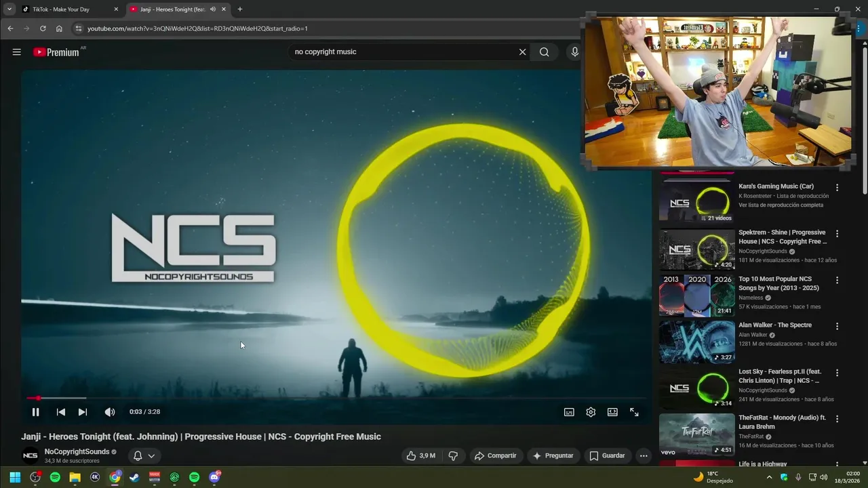
Task: Skip to the previous video
Action: pos(60,412)
